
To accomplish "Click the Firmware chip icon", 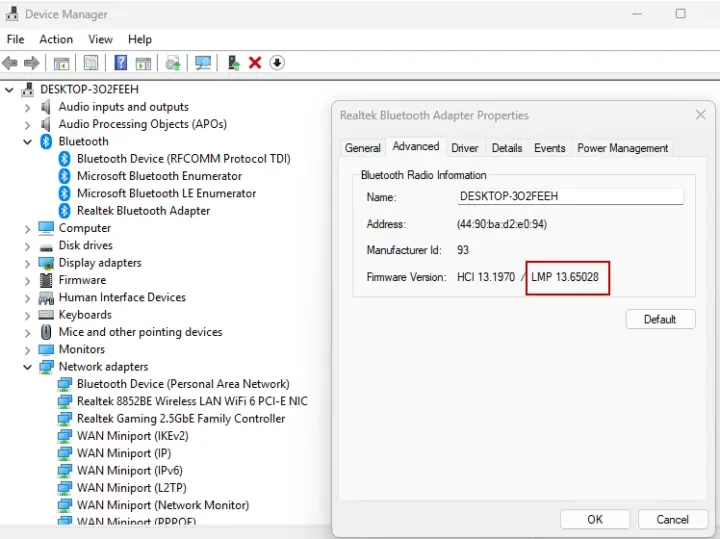I will [46, 280].
